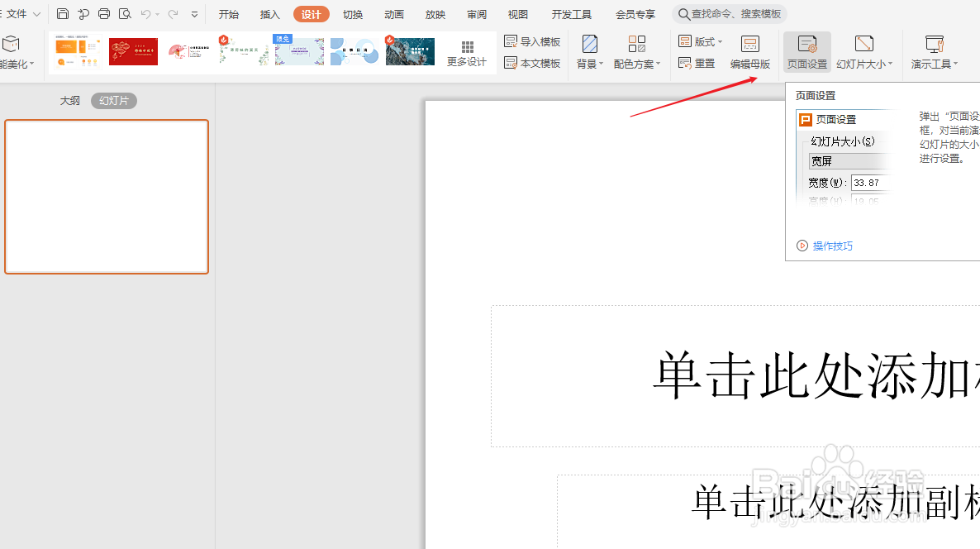
Task: Open the 会员专享 tab
Action: point(635,14)
